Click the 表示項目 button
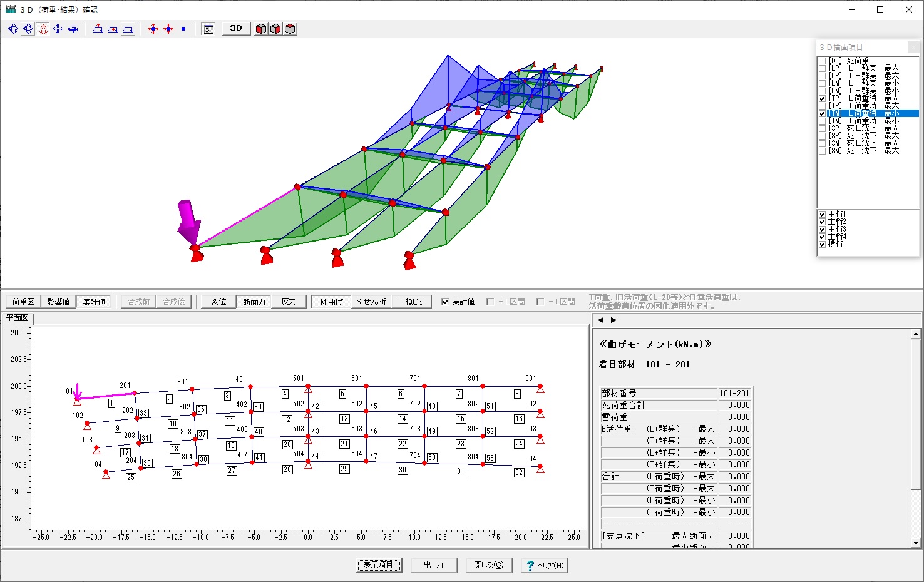The image size is (924, 582). [379, 565]
